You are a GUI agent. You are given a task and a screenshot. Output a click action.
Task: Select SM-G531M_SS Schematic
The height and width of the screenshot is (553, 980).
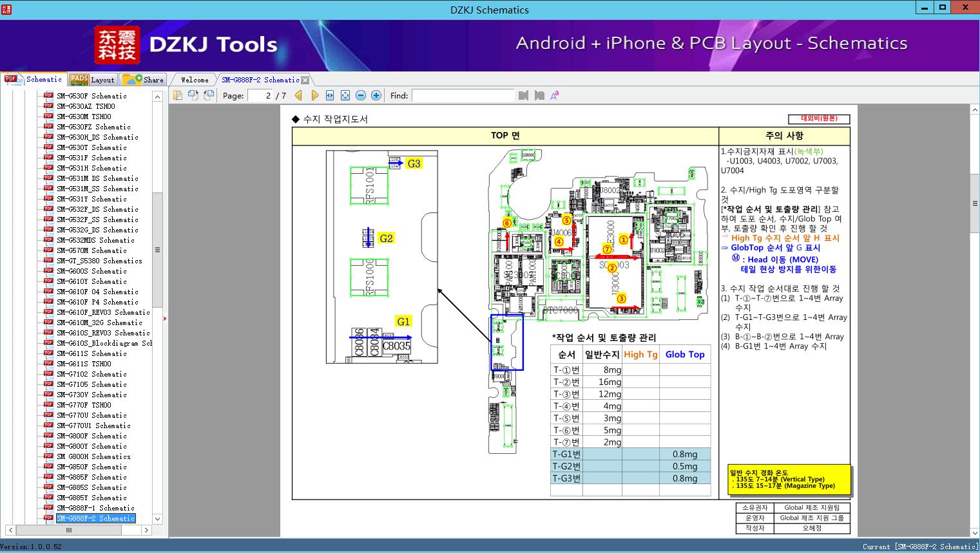[97, 189]
